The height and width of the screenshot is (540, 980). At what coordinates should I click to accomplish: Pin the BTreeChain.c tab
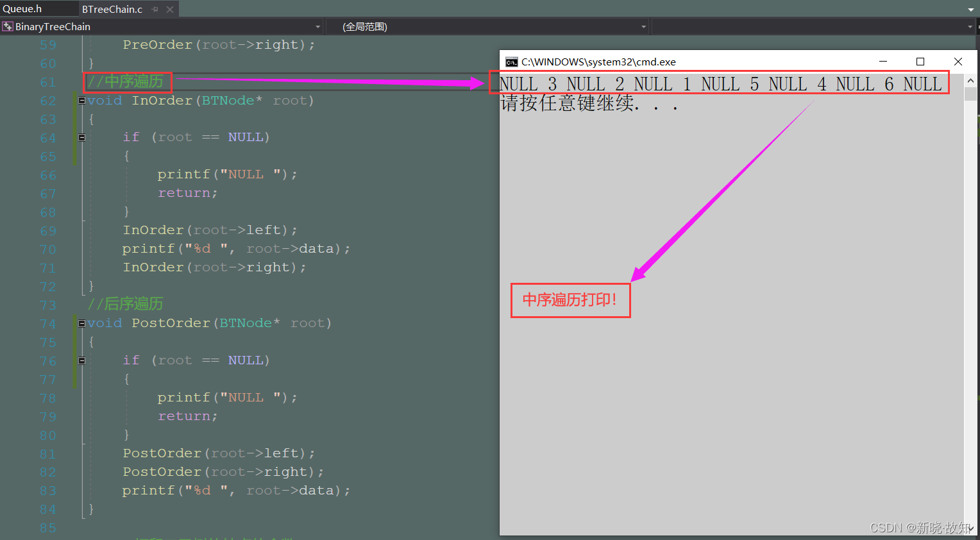click(x=155, y=10)
